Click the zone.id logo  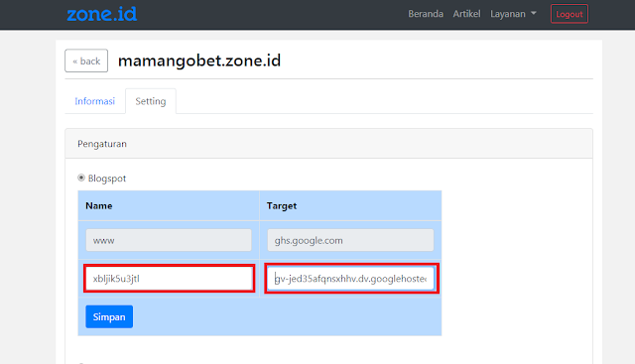click(x=101, y=14)
